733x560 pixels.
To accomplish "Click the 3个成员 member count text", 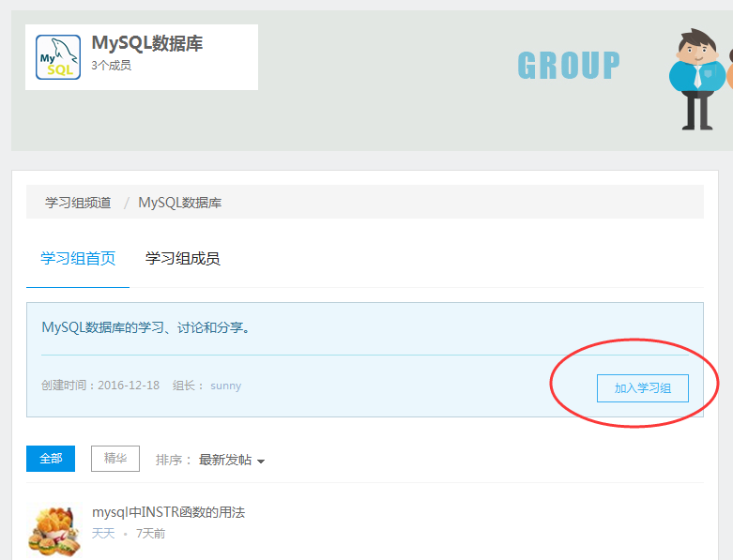I will coord(112,66).
